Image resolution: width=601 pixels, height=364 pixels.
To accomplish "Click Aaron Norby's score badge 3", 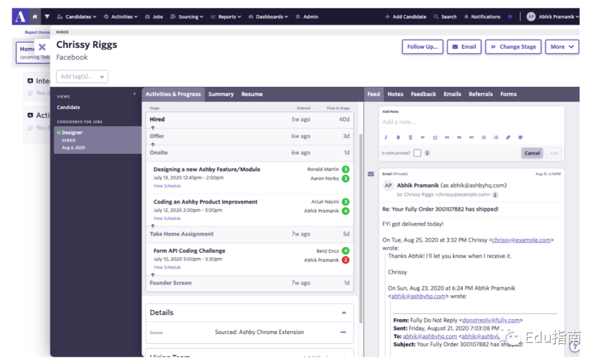I will [x=346, y=178].
